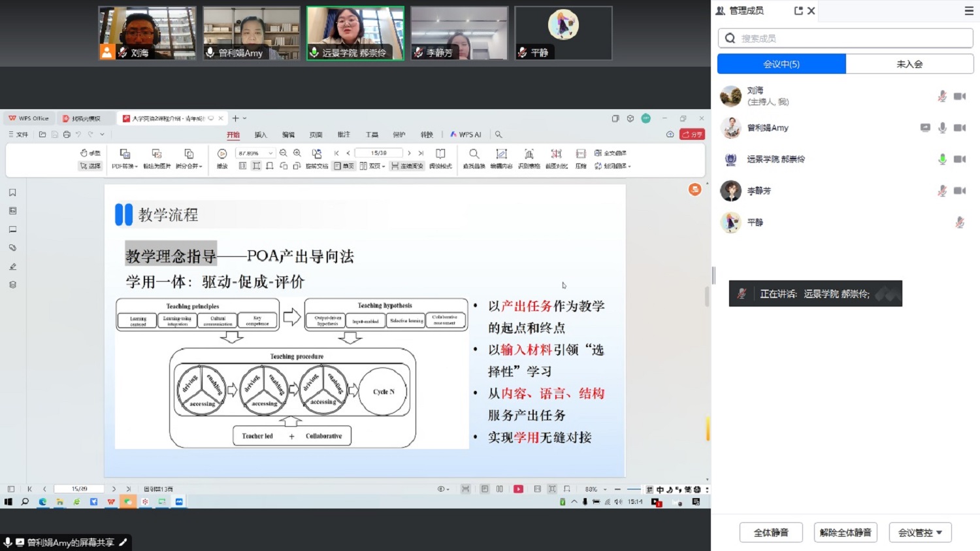
Task: Expand the 会议管控 dropdown button
Action: click(920, 533)
